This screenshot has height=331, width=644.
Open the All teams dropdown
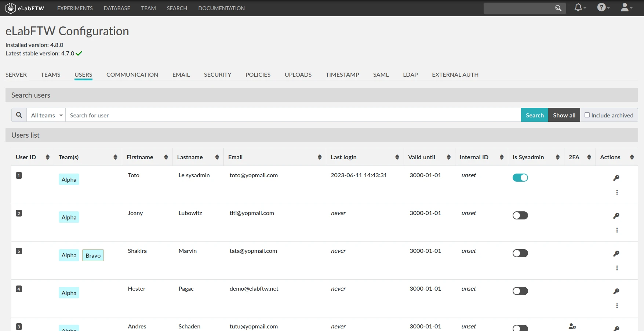[46, 115]
